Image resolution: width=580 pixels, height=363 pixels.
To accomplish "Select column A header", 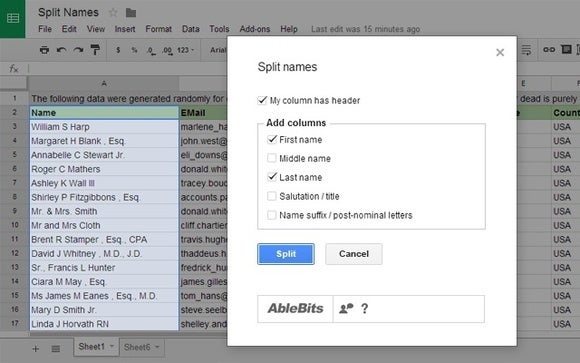I will pos(104,84).
